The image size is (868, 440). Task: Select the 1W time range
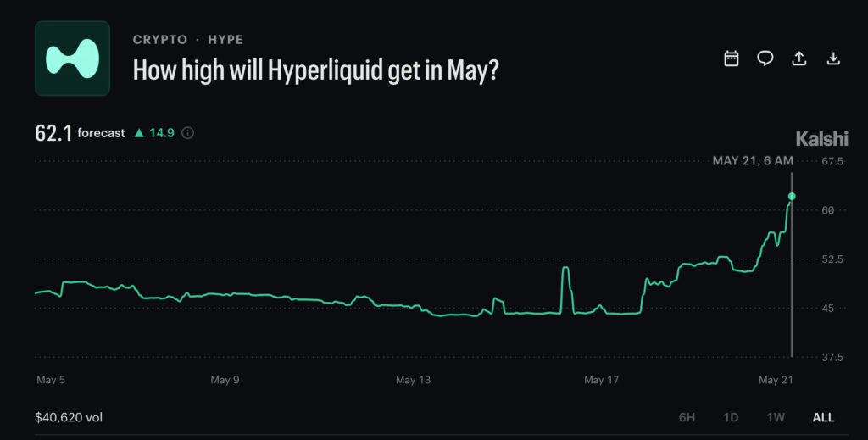(776, 417)
